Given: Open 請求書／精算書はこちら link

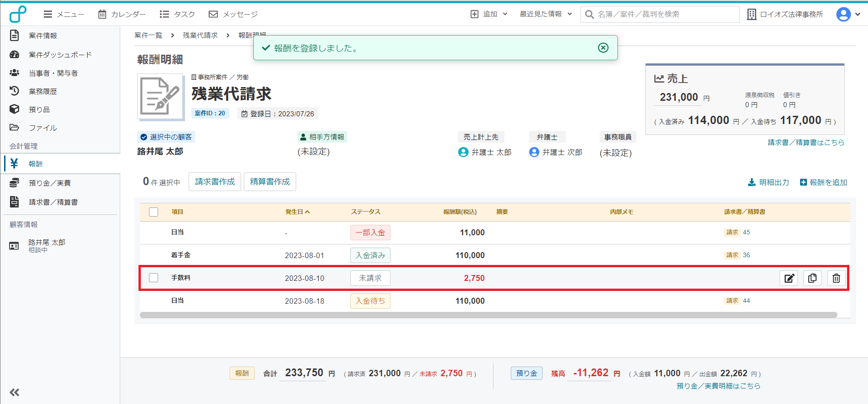Looking at the screenshot, I should click(x=806, y=142).
